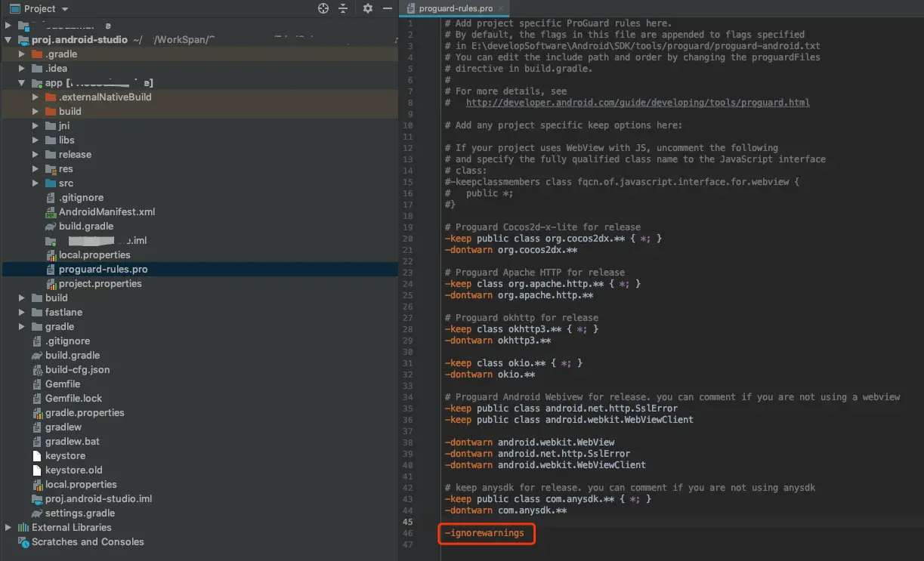This screenshot has width=924, height=561.
Task: Expand the src folder arrow
Action: pyautogui.click(x=36, y=183)
